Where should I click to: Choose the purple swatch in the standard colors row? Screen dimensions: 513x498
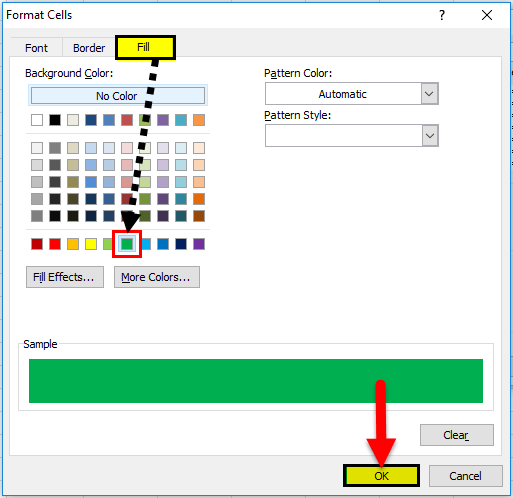pos(199,244)
